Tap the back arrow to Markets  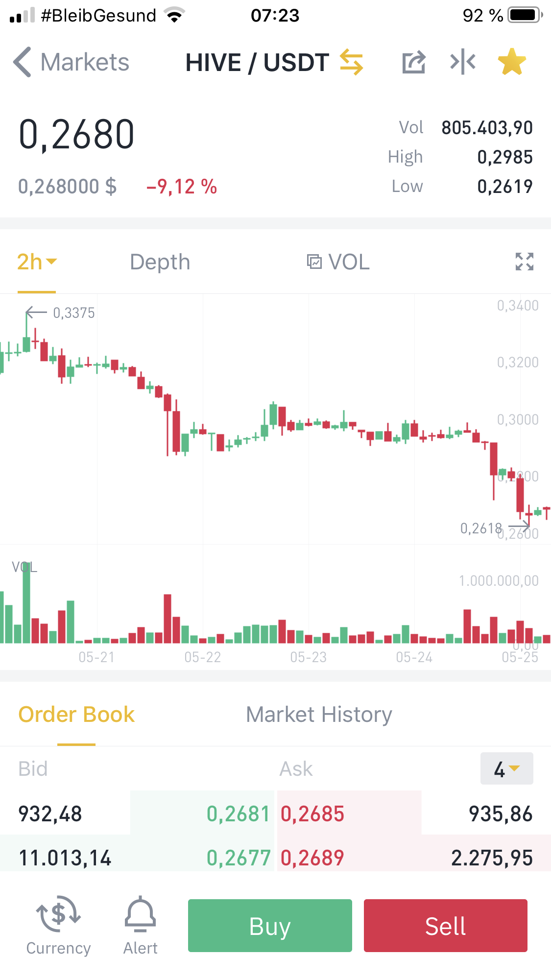point(23,62)
